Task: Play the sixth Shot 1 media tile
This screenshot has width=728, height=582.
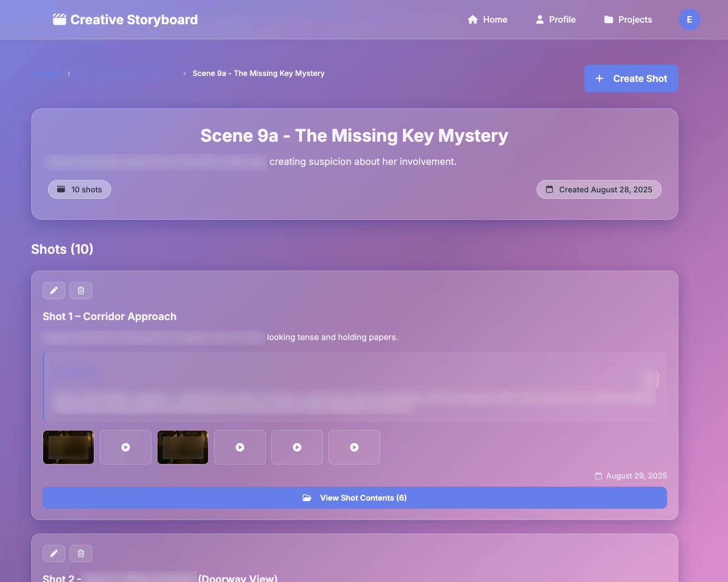Action: 354,447
